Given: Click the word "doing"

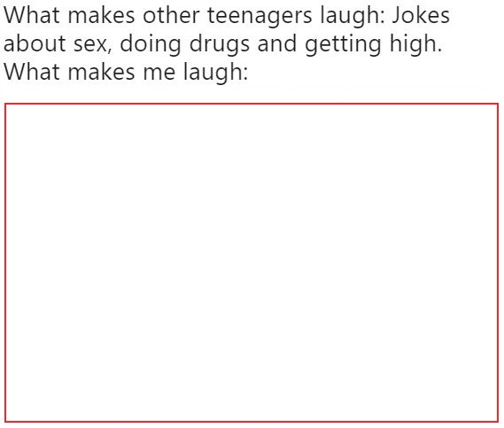Looking at the screenshot, I should tap(151, 44).
